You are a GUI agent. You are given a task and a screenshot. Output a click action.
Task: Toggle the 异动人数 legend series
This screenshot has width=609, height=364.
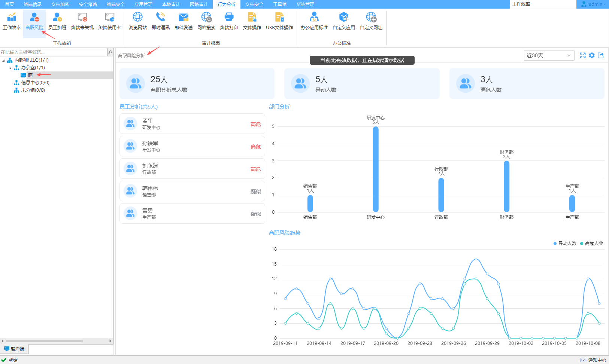point(565,244)
